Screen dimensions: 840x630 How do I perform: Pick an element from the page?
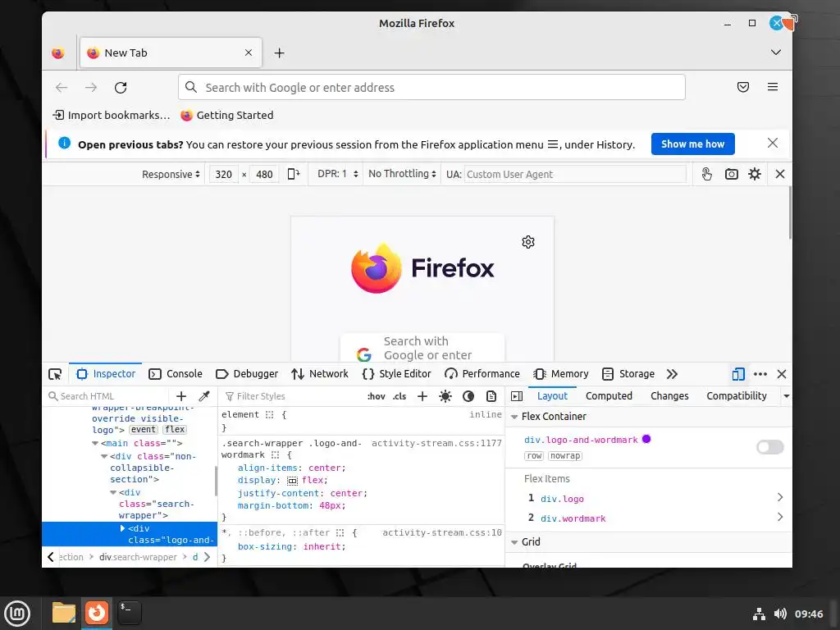pyautogui.click(x=55, y=374)
